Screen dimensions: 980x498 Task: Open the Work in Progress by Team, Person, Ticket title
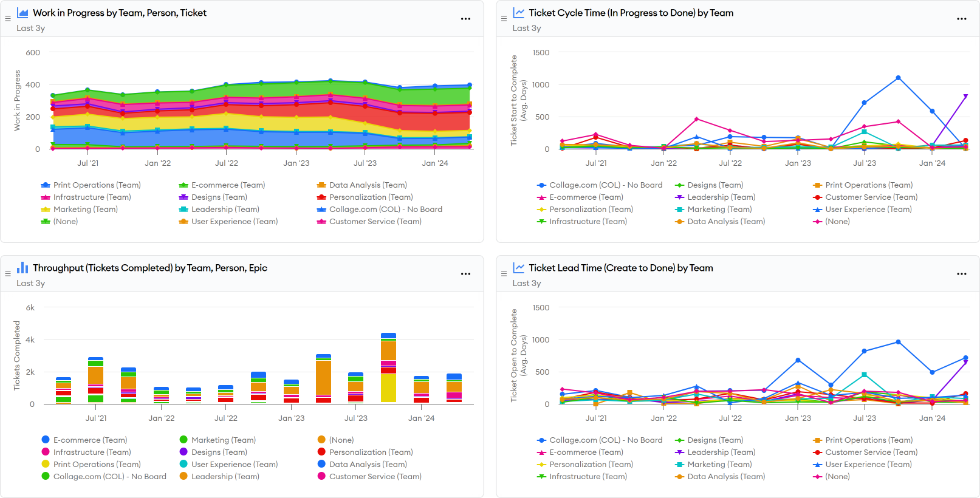click(120, 13)
